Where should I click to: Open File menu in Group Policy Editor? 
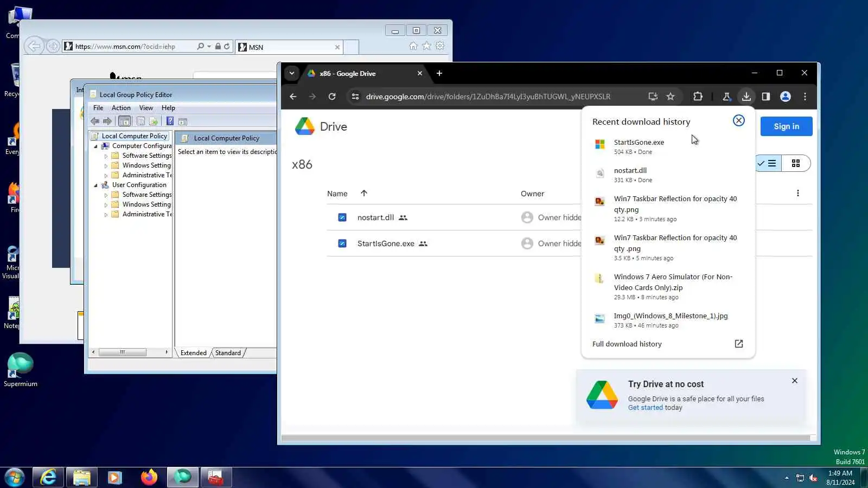point(98,108)
